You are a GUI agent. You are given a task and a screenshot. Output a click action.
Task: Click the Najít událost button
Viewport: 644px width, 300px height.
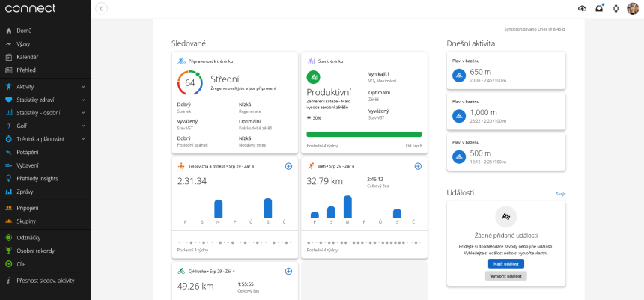(506, 263)
